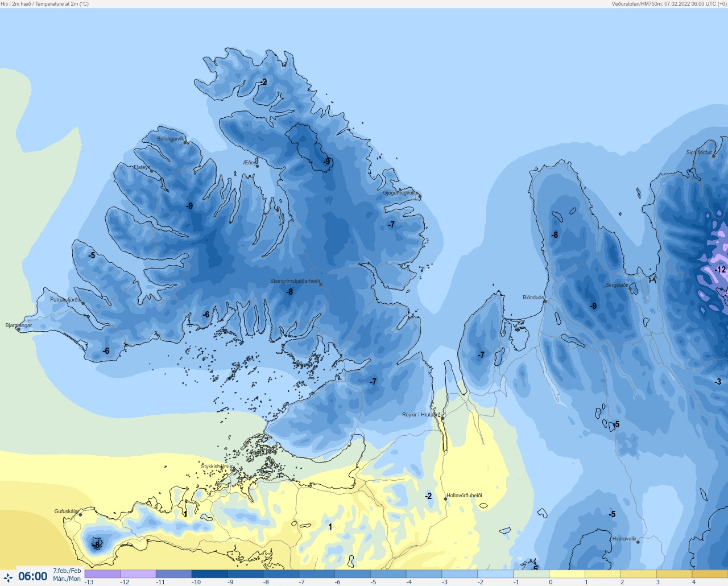Pick the orange-yellow 3 to 4 legend swatch

(x=674, y=574)
